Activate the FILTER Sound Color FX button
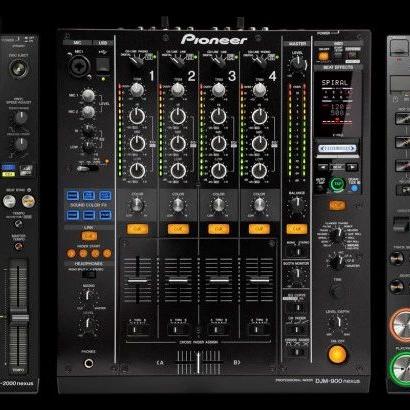This screenshot has height=410, width=410. point(105,215)
